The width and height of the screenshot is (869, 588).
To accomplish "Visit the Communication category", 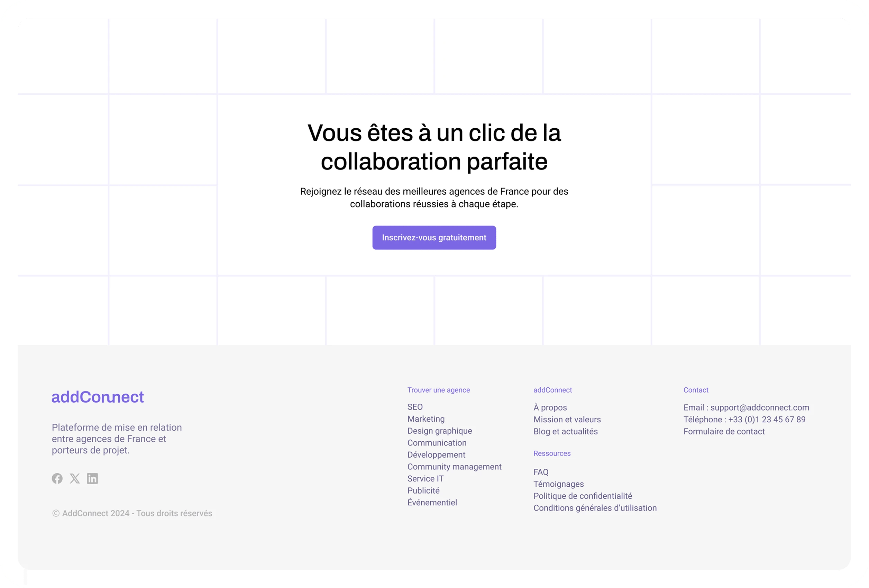I will (437, 443).
